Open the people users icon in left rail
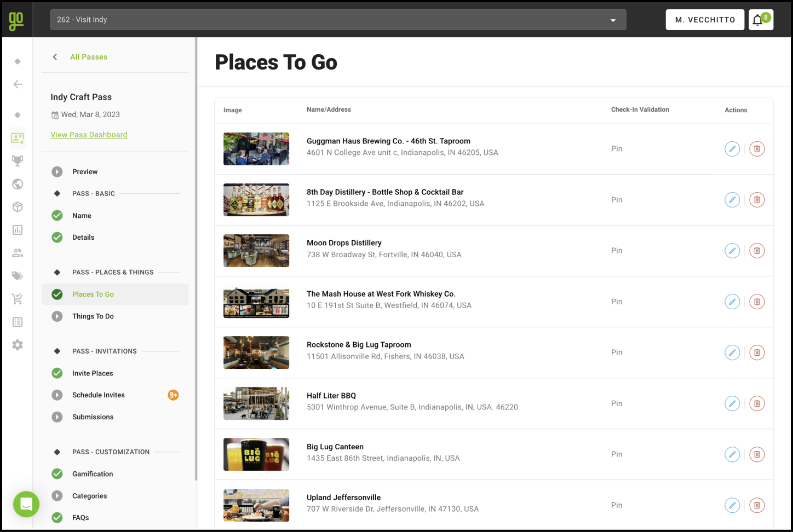 pyautogui.click(x=18, y=253)
